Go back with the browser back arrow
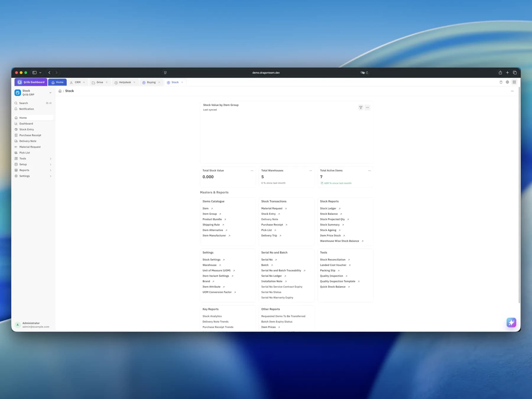 pyautogui.click(x=49, y=73)
